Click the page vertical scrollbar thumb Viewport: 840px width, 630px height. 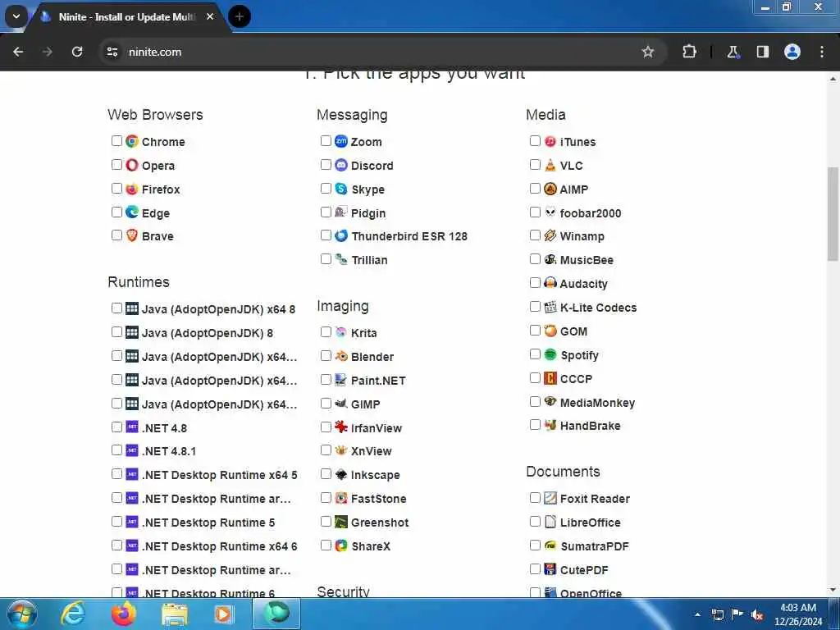[833, 214]
